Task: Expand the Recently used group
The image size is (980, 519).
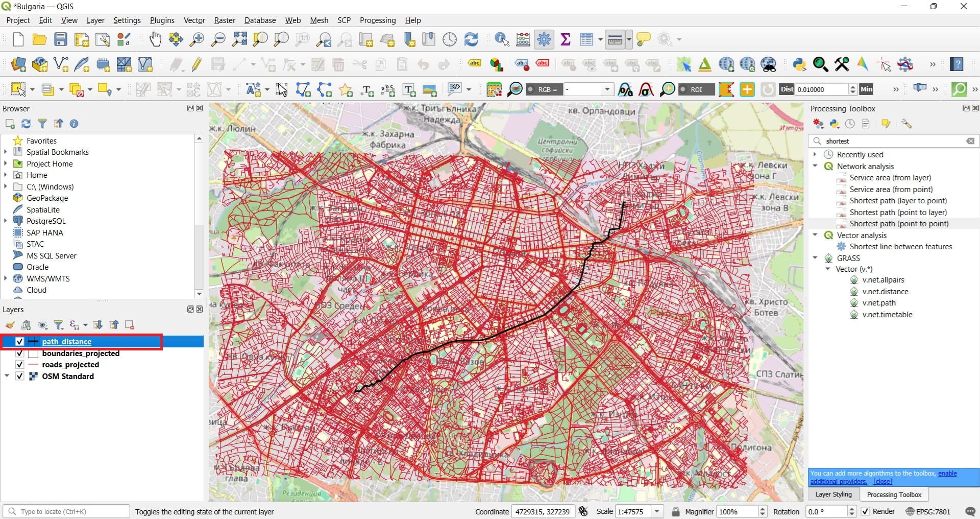Action: tap(815, 154)
